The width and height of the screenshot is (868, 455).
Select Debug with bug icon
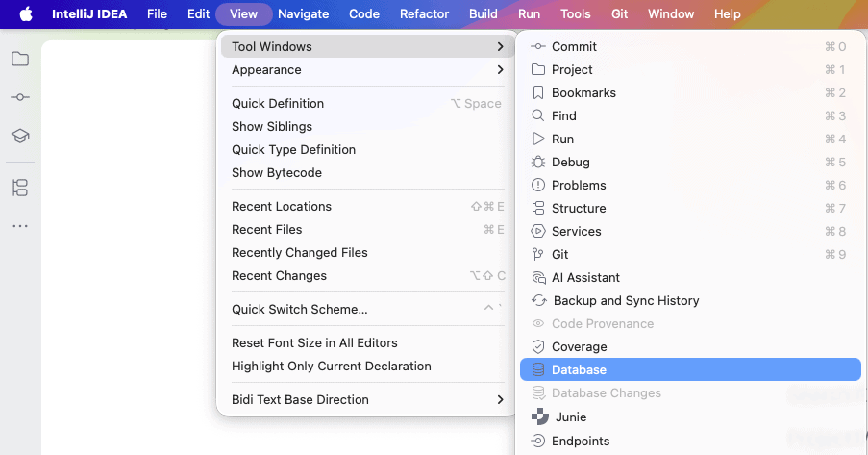coord(570,163)
